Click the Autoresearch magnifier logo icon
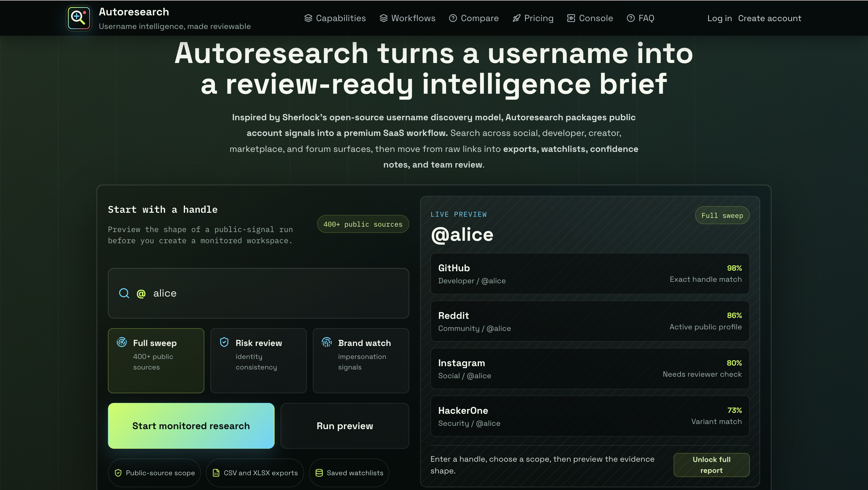Image resolution: width=868 pixels, height=490 pixels. [x=79, y=18]
